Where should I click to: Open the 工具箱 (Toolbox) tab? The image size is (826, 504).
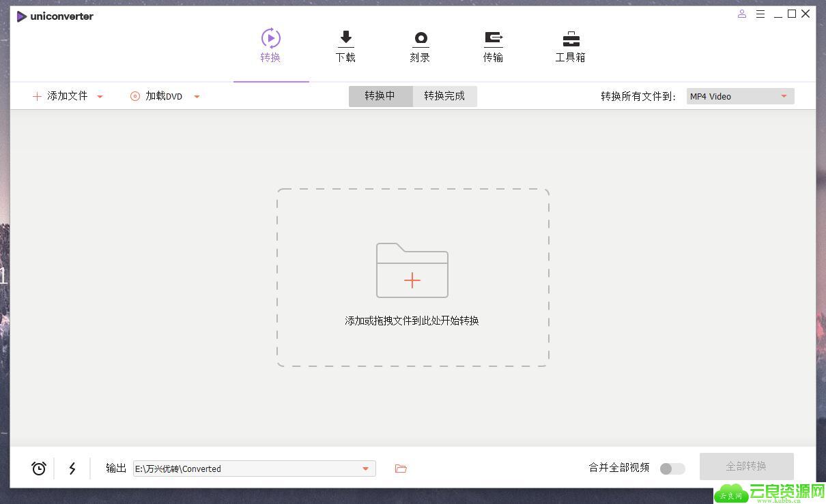(x=571, y=46)
